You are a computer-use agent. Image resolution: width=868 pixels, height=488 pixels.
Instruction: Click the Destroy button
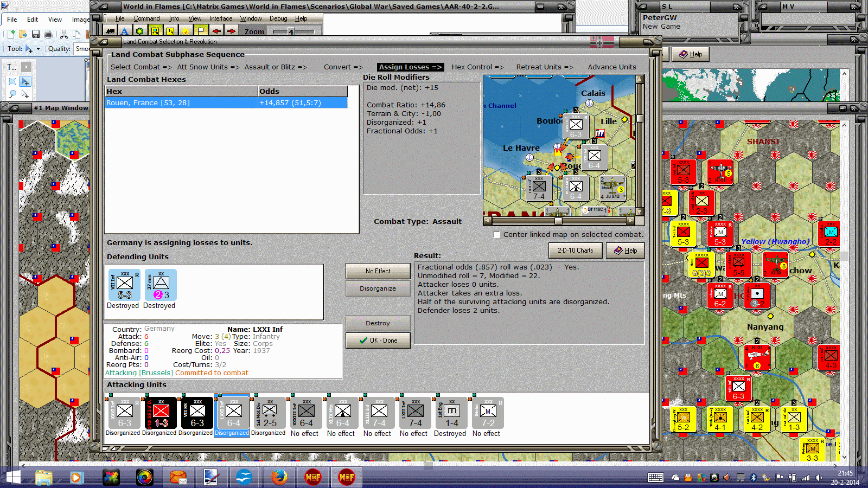tap(378, 323)
